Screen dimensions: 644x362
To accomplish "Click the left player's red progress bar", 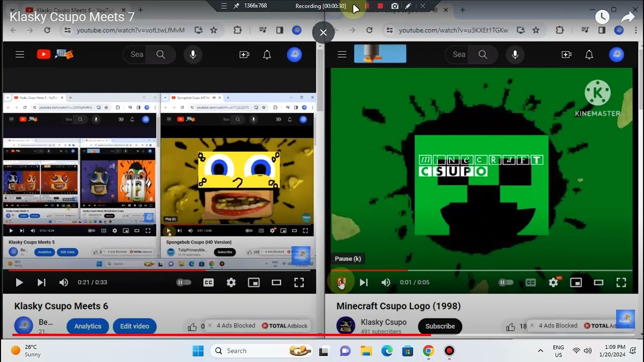I will (x=159, y=270).
